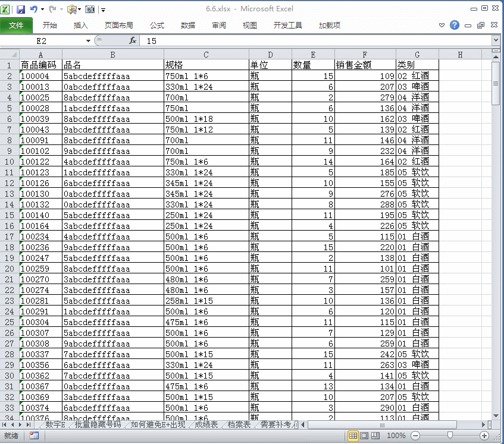Image resolution: width=504 pixels, height=444 pixels.
Task: Click the 类别 header cell
Action: pyautogui.click(x=417, y=65)
